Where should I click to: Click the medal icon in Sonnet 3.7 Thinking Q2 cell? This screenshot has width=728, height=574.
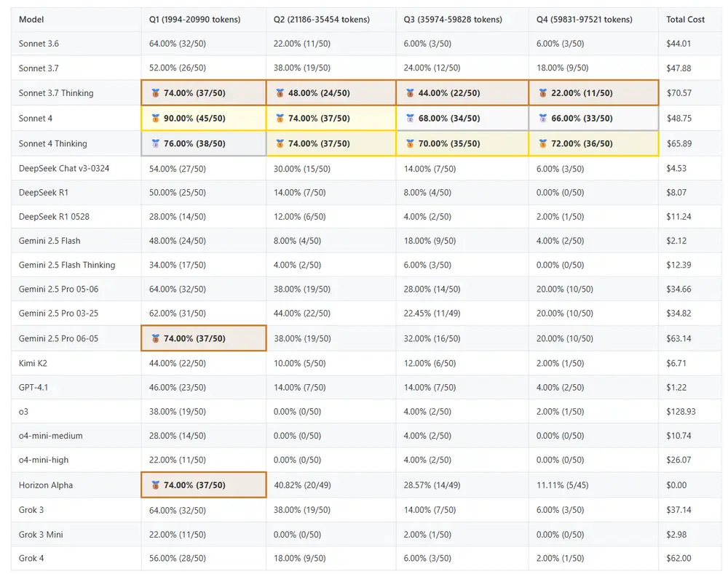[280, 93]
